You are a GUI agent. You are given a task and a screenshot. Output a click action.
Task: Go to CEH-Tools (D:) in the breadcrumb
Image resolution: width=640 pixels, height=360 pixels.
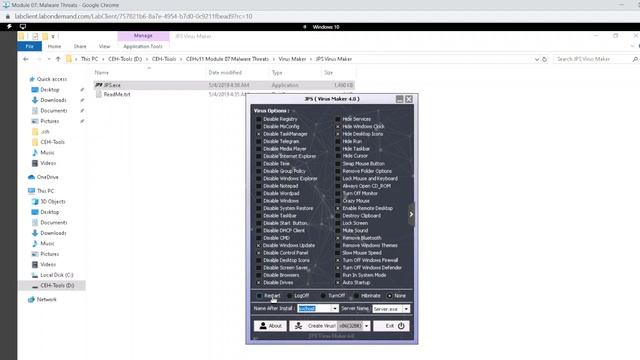(125, 59)
